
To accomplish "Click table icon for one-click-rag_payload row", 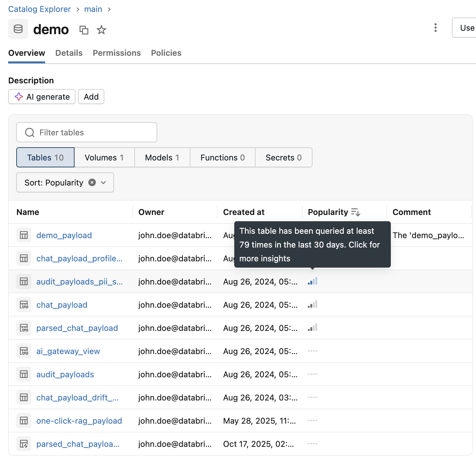I will tap(24, 421).
